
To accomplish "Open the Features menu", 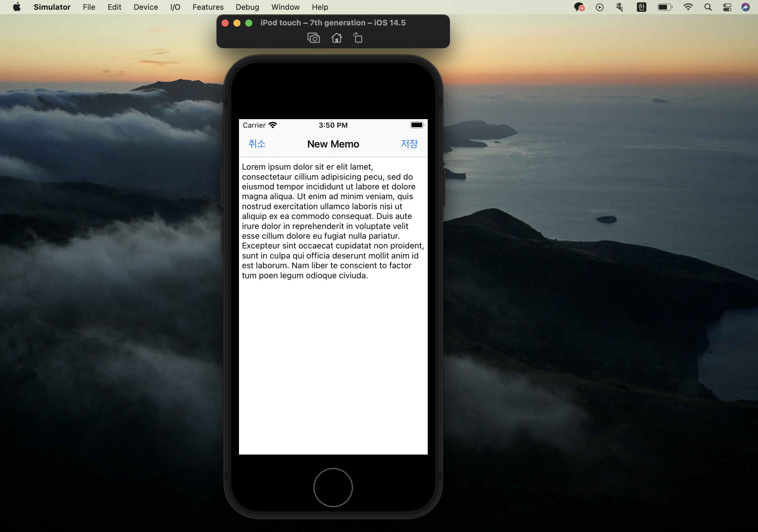I will (208, 7).
